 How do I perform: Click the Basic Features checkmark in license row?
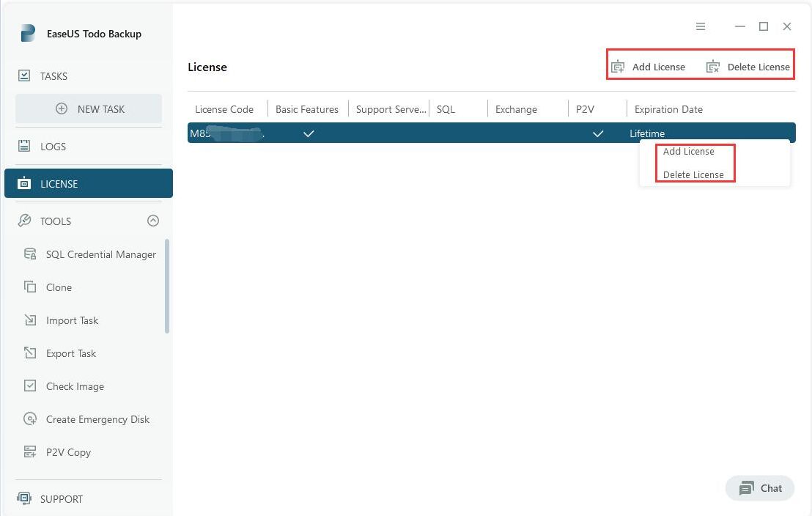[309, 133]
